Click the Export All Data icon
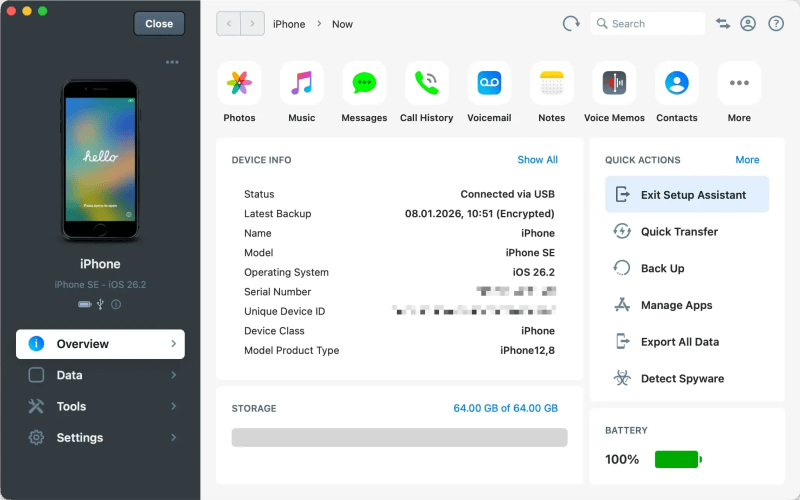Screen dimensions: 800x500 click(622, 342)
